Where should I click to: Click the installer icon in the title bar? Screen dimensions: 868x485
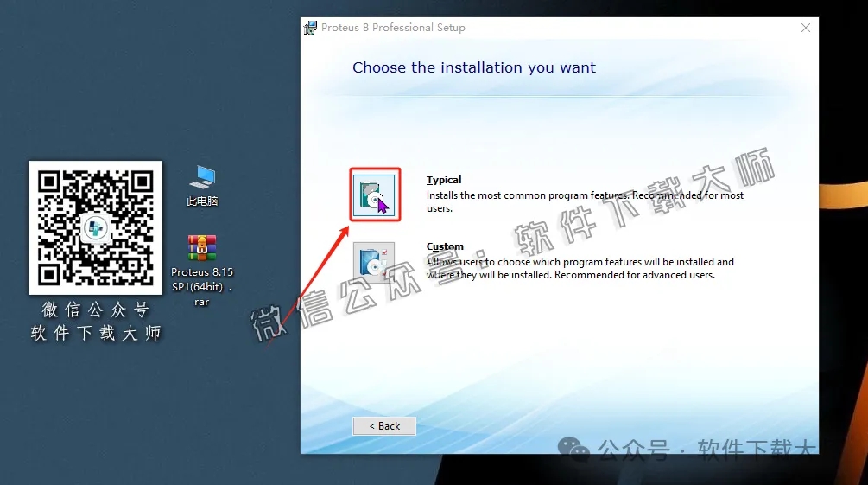[311, 28]
